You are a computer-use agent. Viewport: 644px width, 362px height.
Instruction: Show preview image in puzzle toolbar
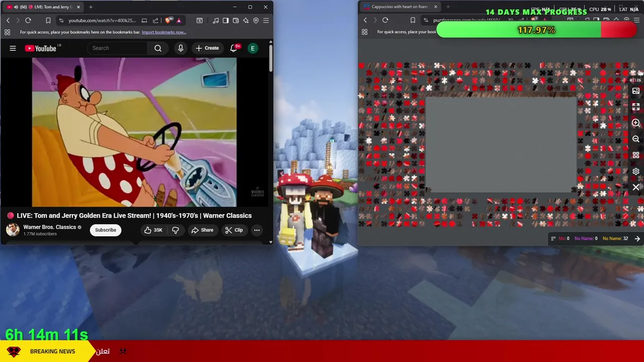pyautogui.click(x=636, y=91)
